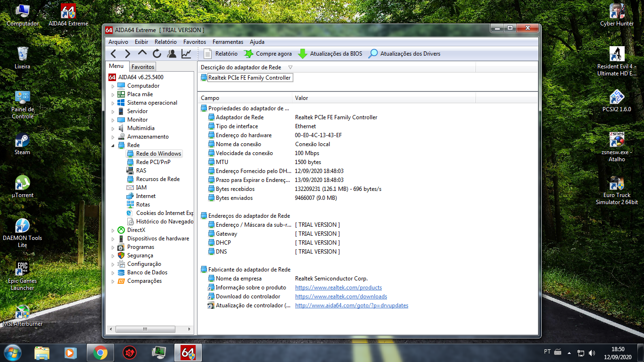Open the Euro Truck Simulator 2 desktop icon
Viewport: 644px width, 362px height.
tap(617, 190)
